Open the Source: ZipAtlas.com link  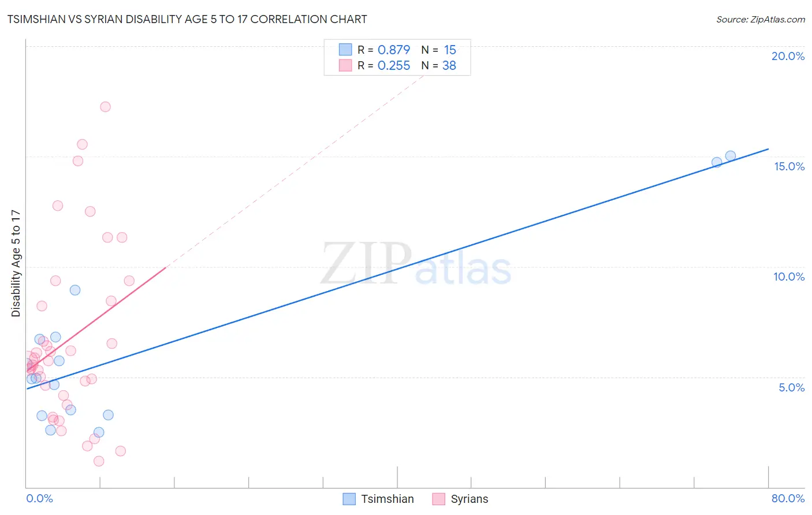pyautogui.click(x=761, y=19)
